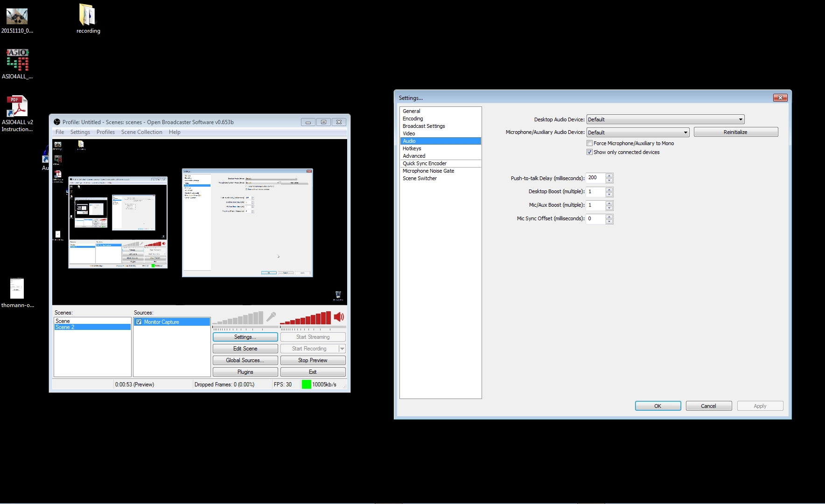Select Encoding settings category

[440, 119]
